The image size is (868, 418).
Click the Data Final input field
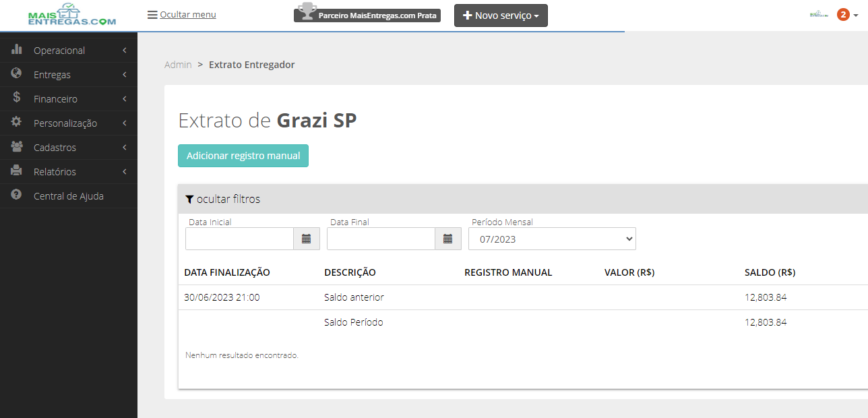381,239
